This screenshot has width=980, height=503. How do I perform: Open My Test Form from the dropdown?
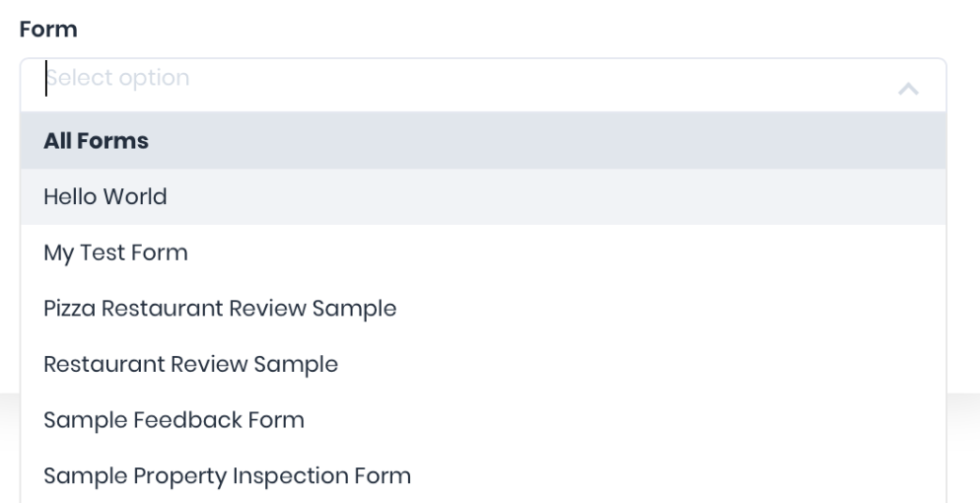(115, 253)
